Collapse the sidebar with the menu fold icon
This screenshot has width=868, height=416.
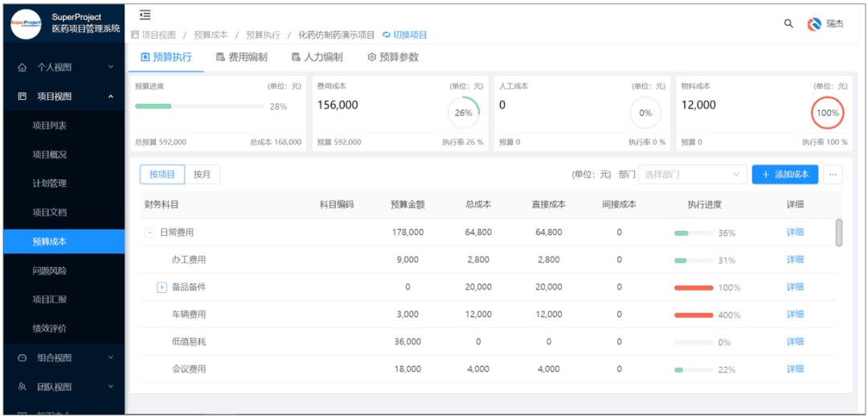pyautogui.click(x=145, y=15)
